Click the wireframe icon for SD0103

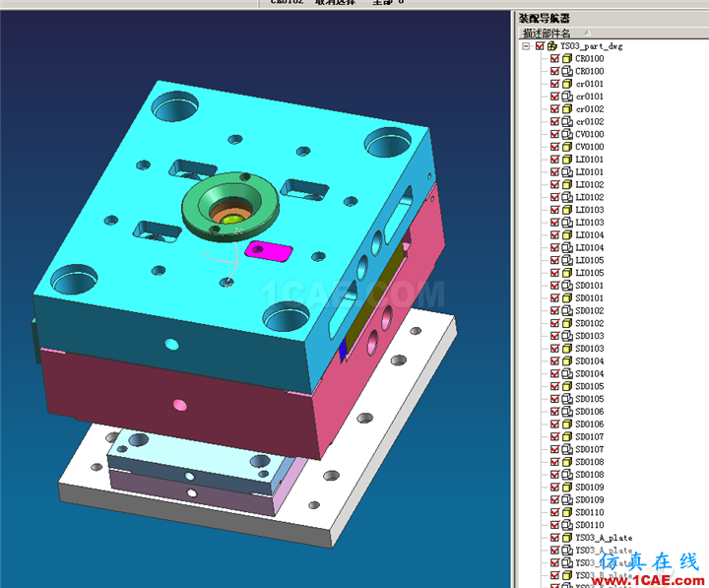coord(567,336)
